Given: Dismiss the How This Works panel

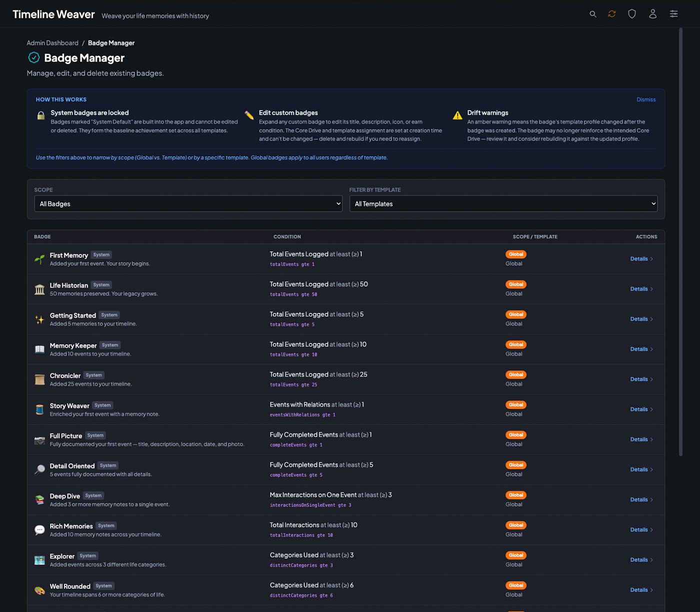Looking at the screenshot, I should click(645, 100).
